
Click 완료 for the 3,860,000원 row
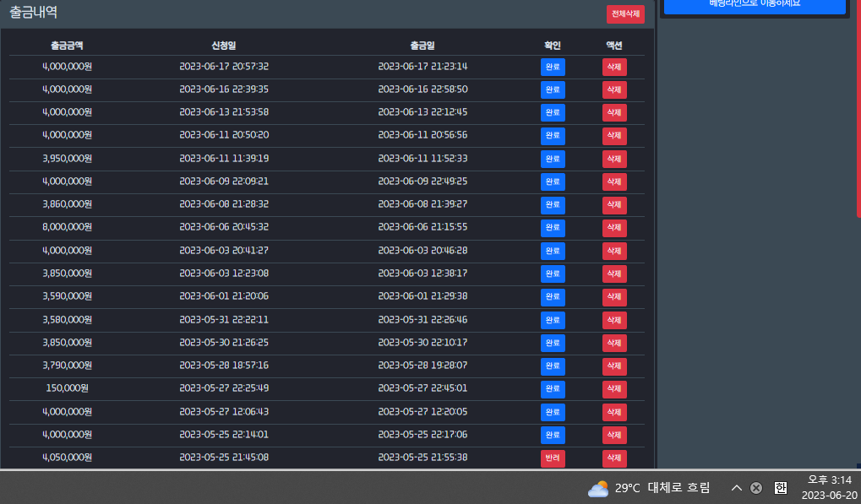pyautogui.click(x=553, y=204)
